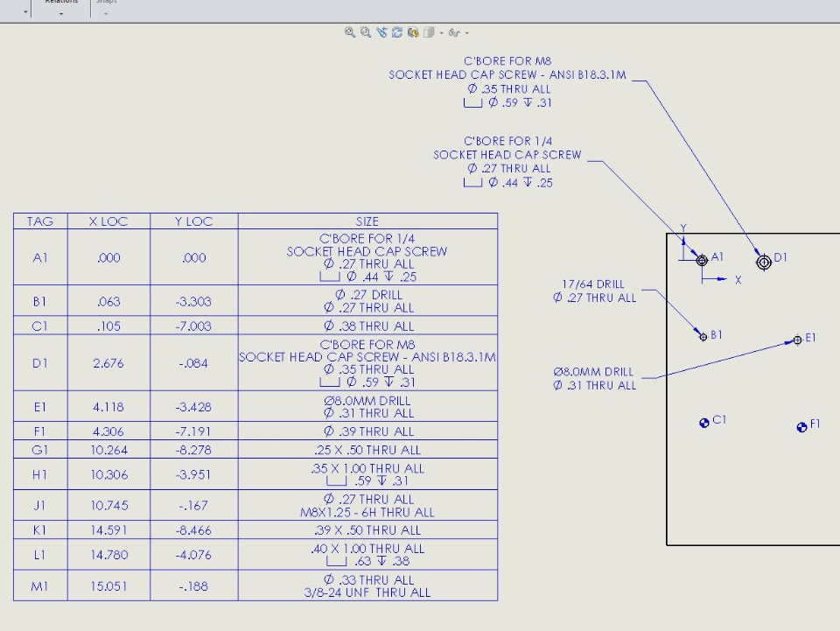840x631 pixels.
Task: Select the E1 drilled hole on the drawing
Action: point(797,340)
